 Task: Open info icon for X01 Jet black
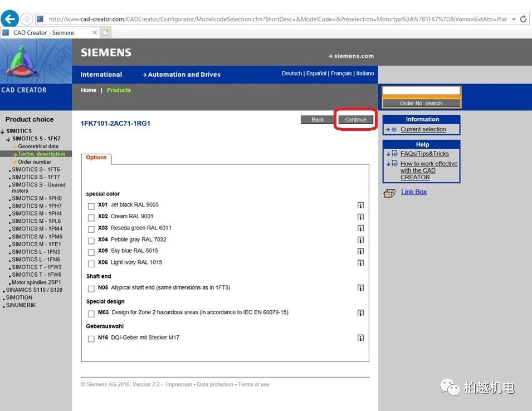[360, 205]
